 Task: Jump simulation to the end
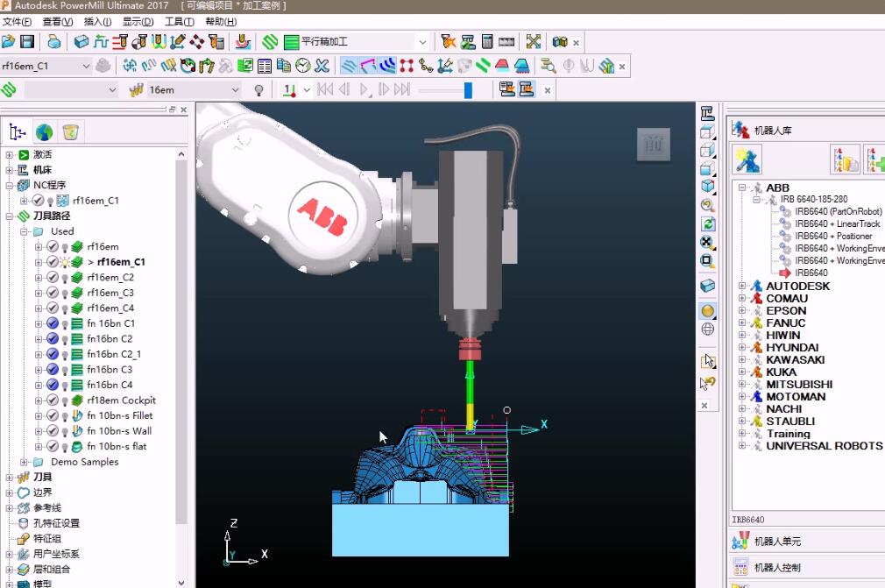[402, 90]
